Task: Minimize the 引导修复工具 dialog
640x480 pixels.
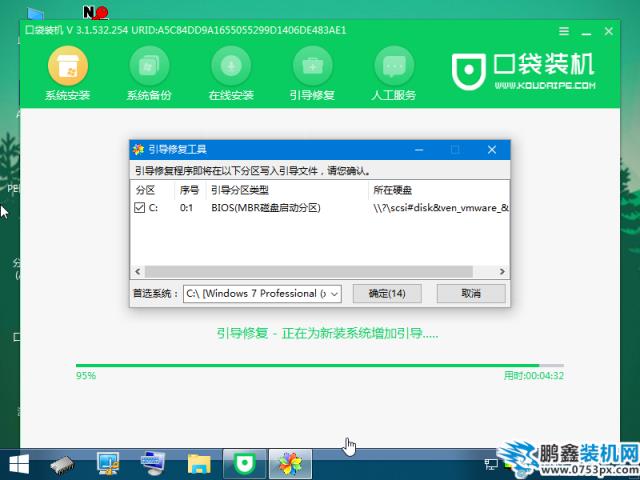Action: pyautogui.click(x=419, y=150)
